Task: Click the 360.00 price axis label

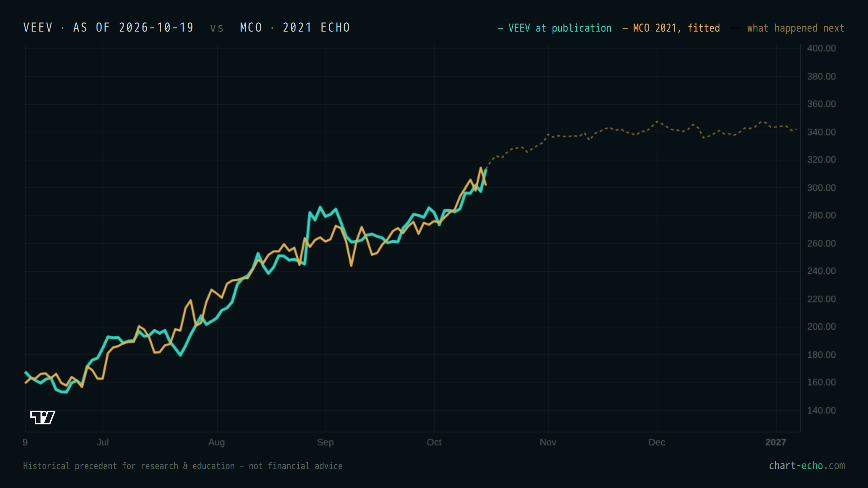Action: 821,104
